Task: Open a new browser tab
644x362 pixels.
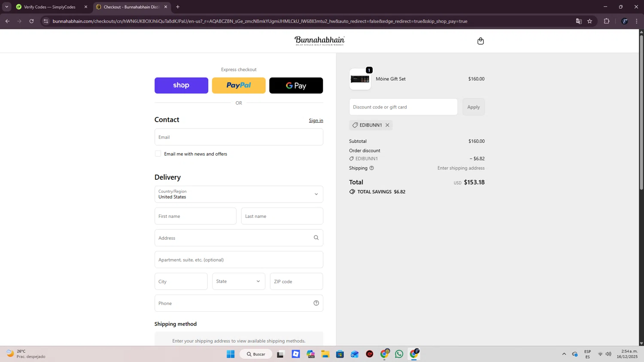Action: (178, 7)
